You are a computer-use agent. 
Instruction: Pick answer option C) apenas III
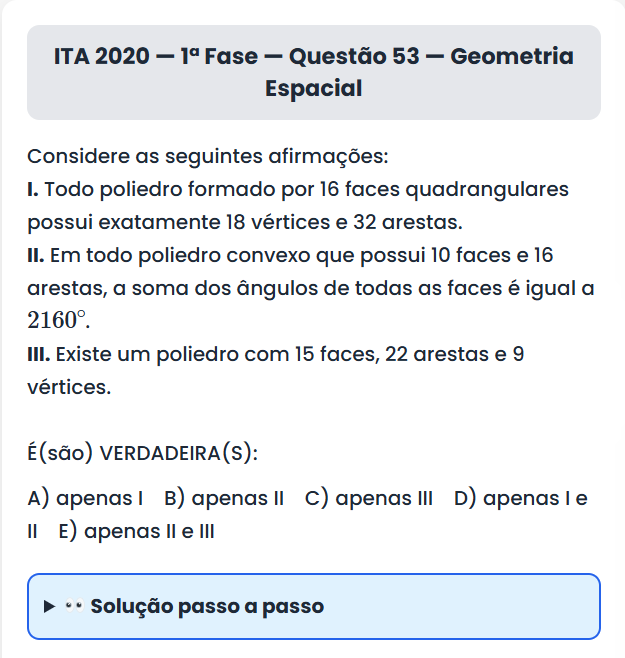click(369, 498)
